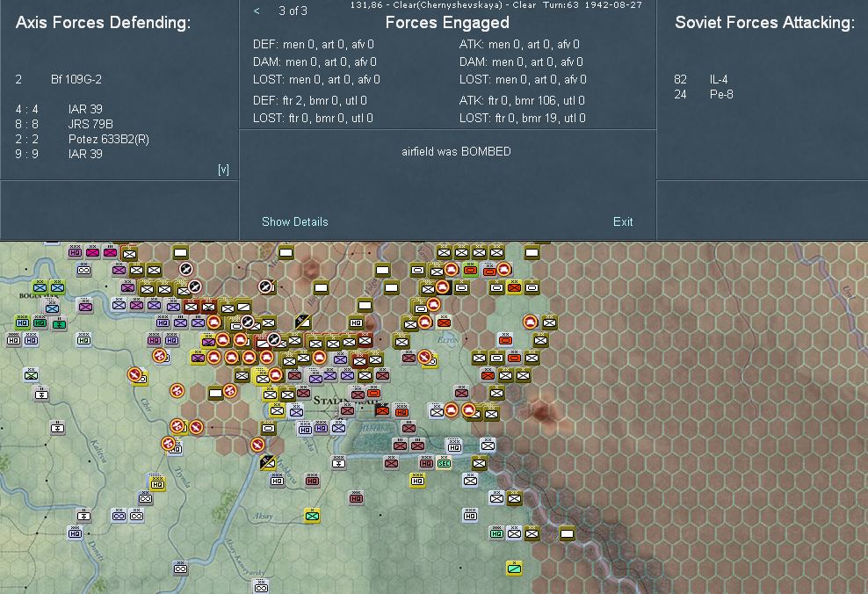The height and width of the screenshot is (594, 868).
Task: Select black-yellow diagonal counter near Myshkova
Action: 268,461
